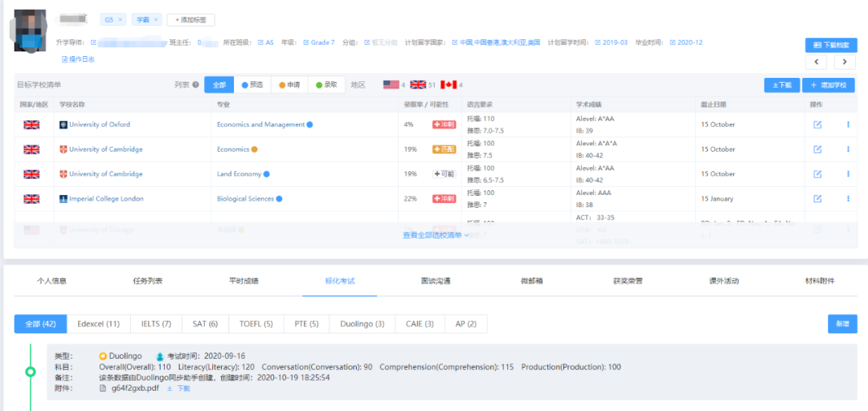868x411 pixels.
Task: Go to previous student with left arrow
Action: coord(816,62)
